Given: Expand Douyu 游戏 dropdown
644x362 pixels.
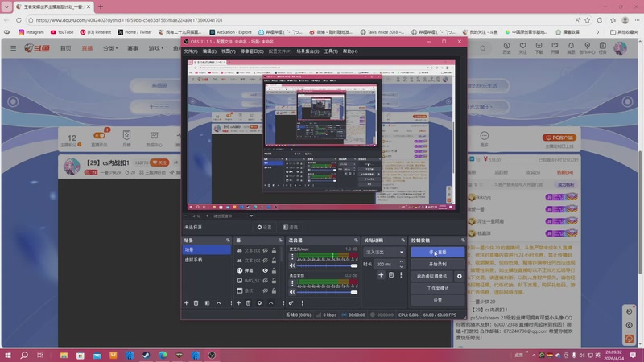Looking at the screenshot, I should click(x=155, y=48).
